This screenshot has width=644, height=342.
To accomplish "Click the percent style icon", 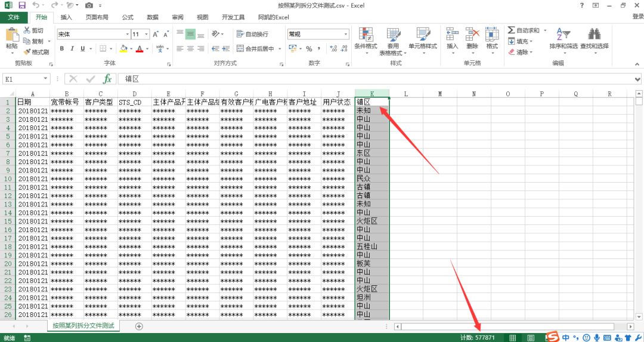I will pos(309,48).
